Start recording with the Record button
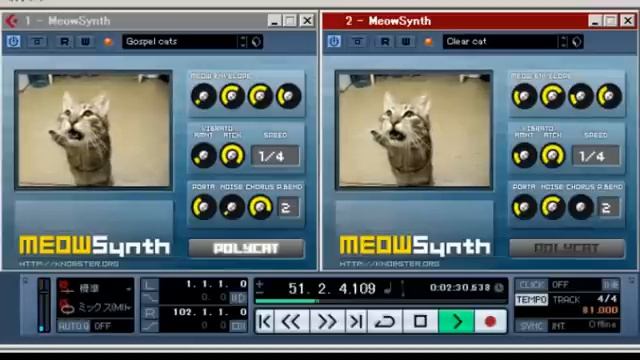This screenshot has height=360, width=640. tap(490, 322)
